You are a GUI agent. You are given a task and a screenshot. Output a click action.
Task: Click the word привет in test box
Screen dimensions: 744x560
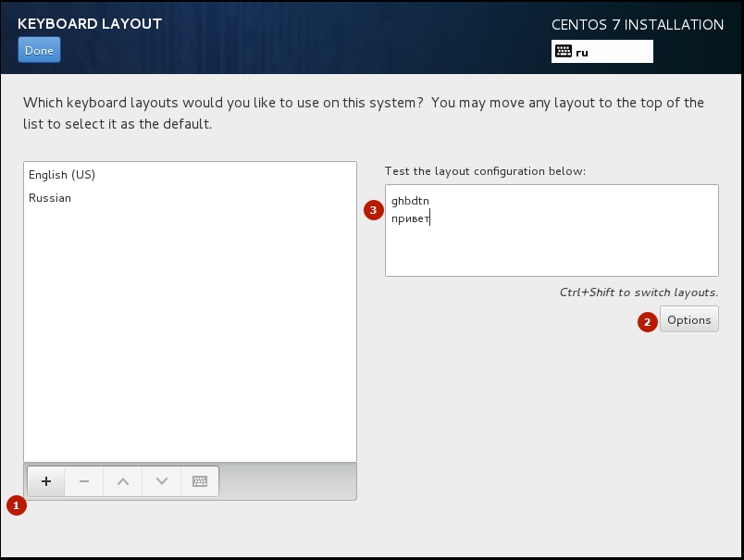tap(410, 219)
